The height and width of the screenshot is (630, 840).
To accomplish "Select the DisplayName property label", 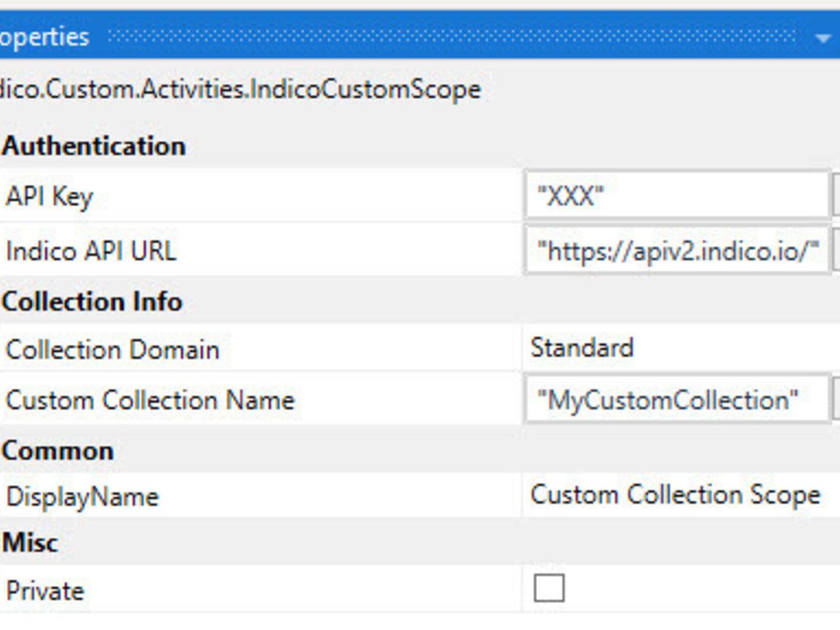I will pos(82,497).
